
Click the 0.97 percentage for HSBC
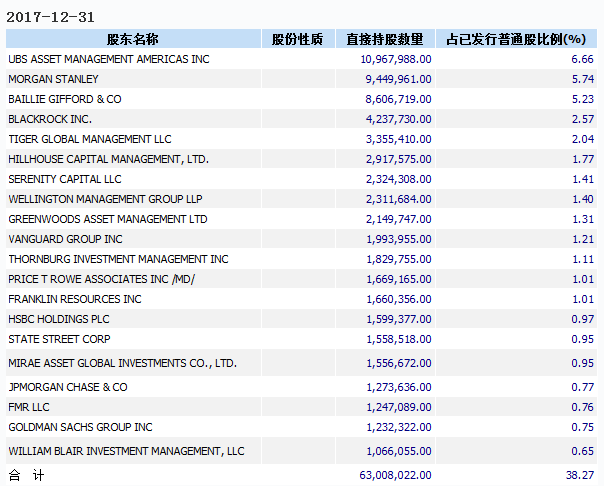pyautogui.click(x=582, y=319)
